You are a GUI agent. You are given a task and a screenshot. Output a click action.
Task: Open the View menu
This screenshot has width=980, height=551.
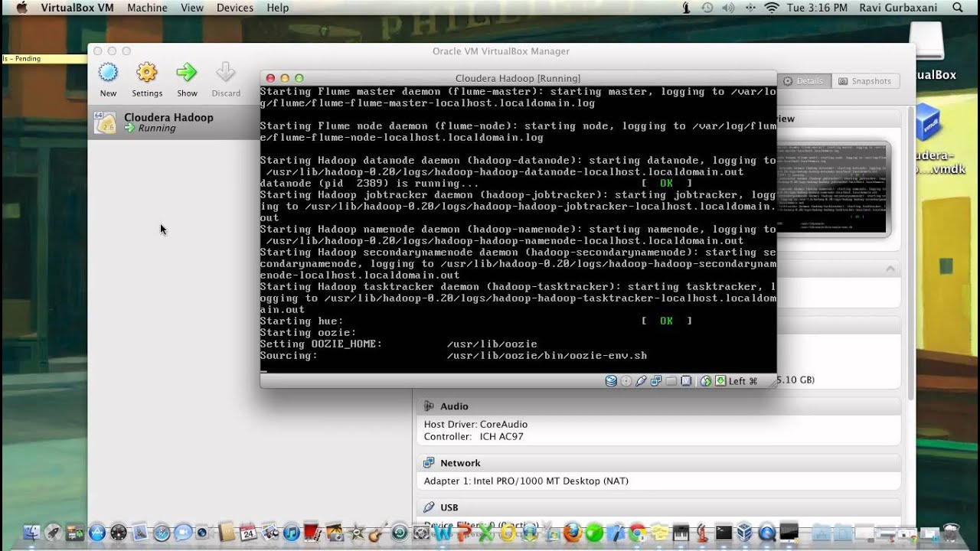(192, 8)
